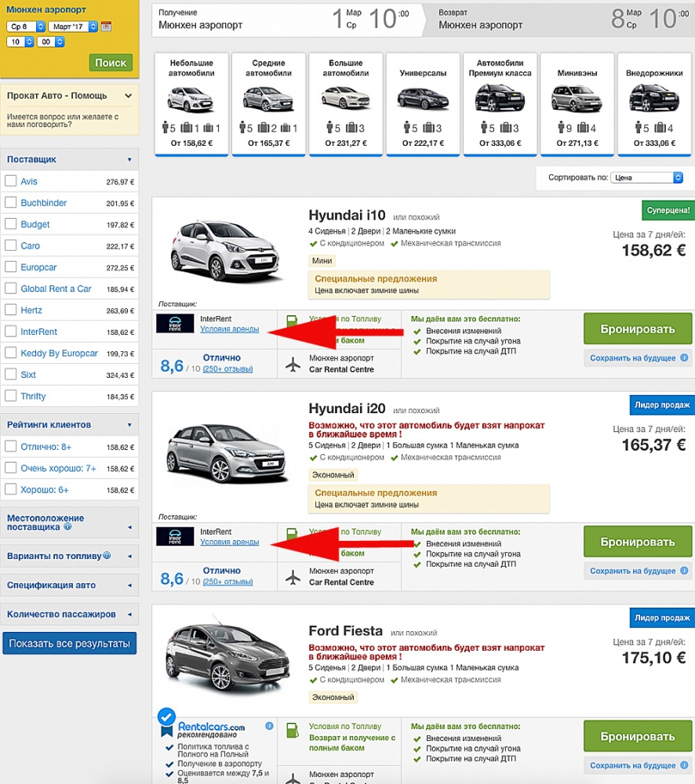695x784 pixels.
Task: Collapse the Рейтинги клиентов filter section
Action: point(70,425)
